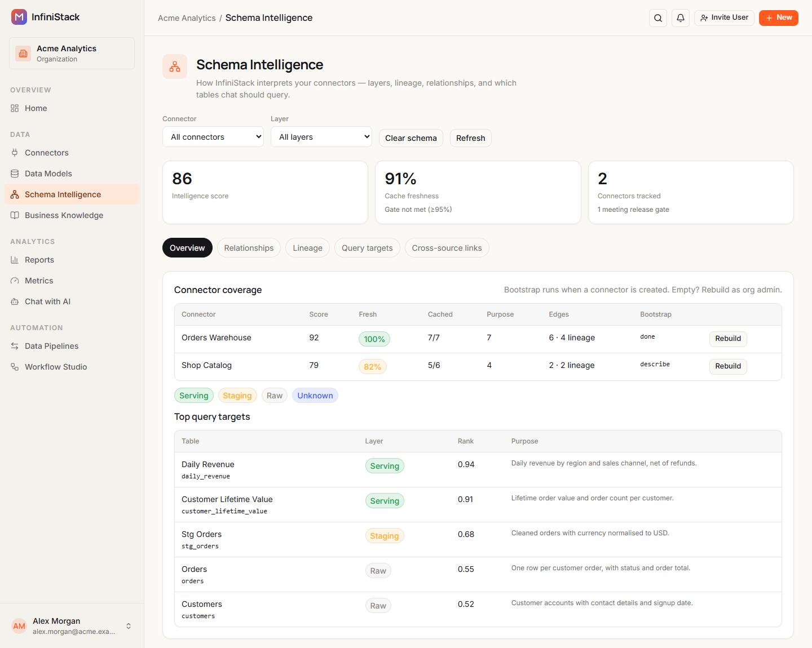Open search via magnifier icon
Image resolution: width=812 pixels, height=648 pixels.
click(x=658, y=18)
